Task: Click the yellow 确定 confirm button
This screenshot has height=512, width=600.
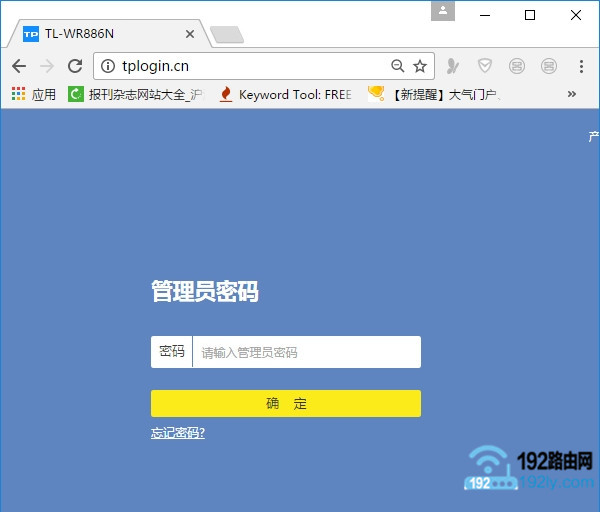Action: 286,403
